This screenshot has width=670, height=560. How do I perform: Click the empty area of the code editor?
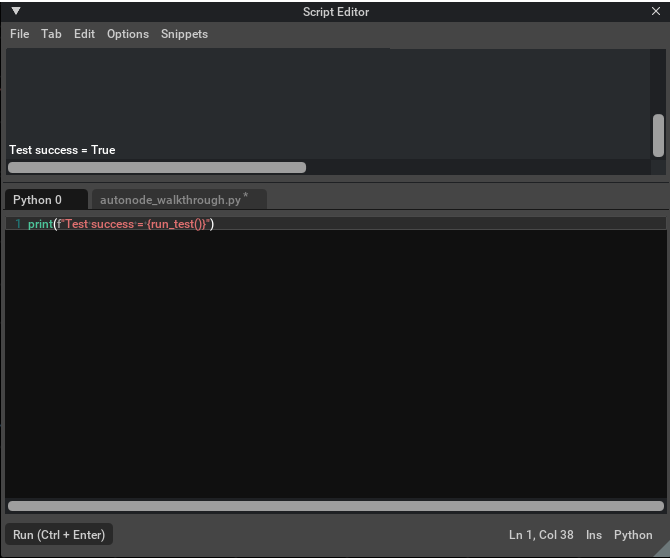[x=335, y=370]
